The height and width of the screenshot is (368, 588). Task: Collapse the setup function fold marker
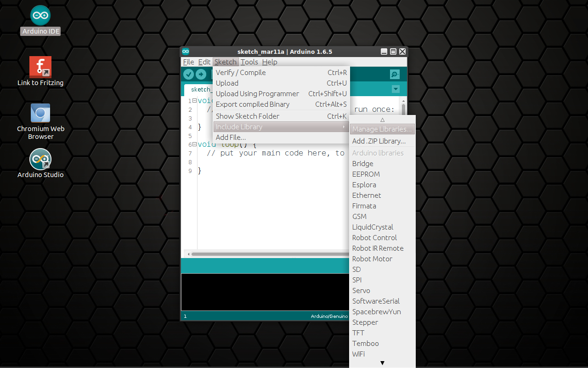(x=194, y=101)
